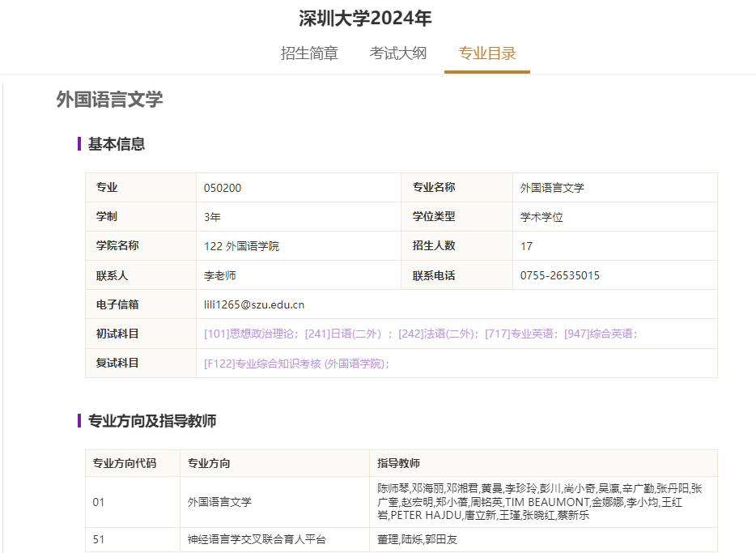Click the advisor list starting 陈师琴,邓海丽

click(x=540, y=502)
